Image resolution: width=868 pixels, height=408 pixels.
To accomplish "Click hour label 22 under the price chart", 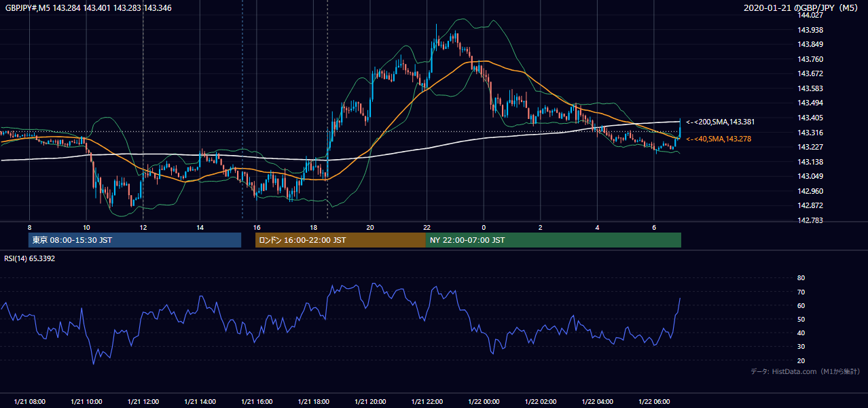I will coord(427,227).
